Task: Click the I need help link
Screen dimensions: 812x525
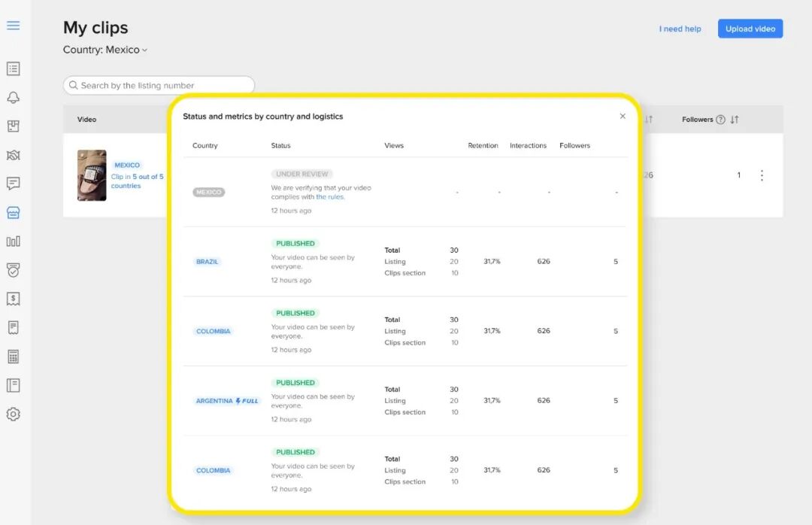Action: [680, 29]
